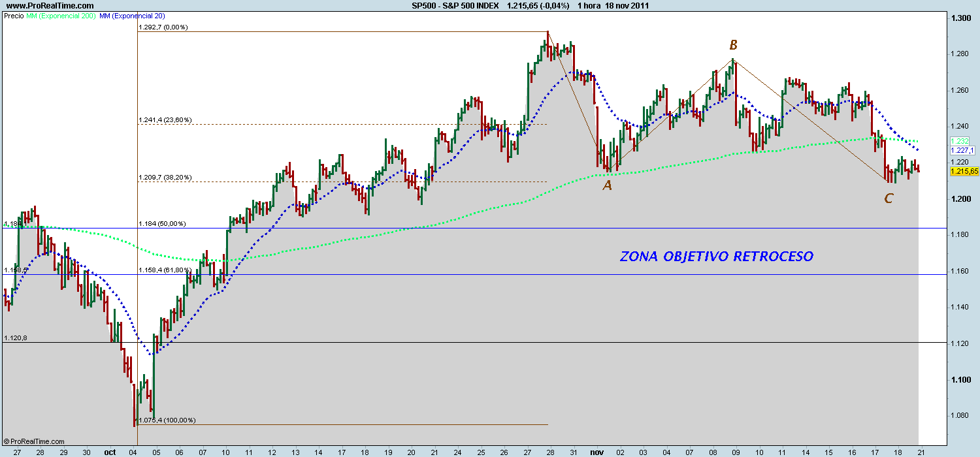Click the green EMA value 1.232
Image resolution: width=980 pixels, height=457 pixels.
point(961,141)
